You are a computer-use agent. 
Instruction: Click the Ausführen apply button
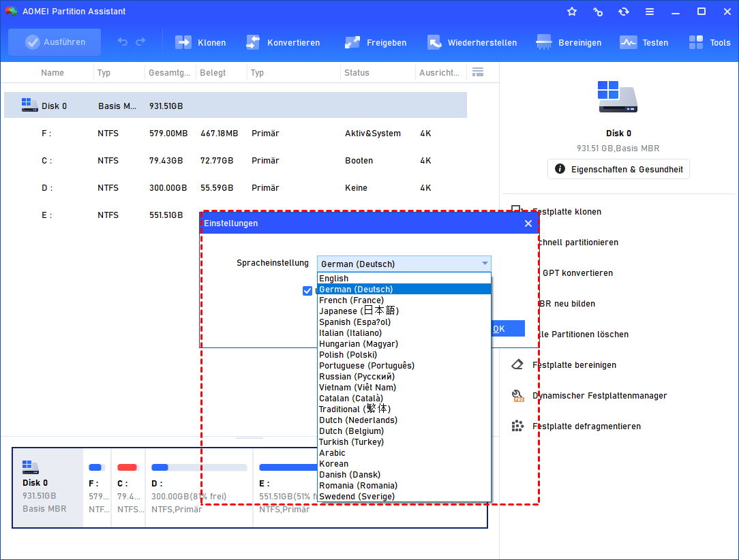point(55,42)
